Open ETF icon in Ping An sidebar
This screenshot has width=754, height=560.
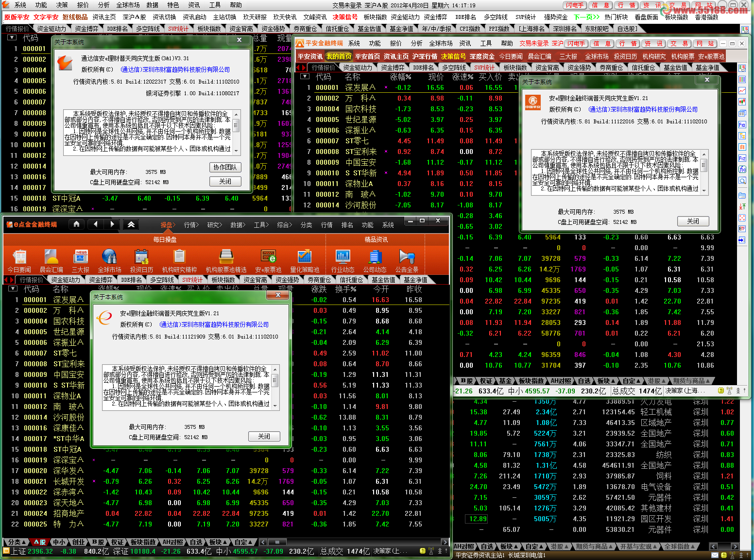pos(742,229)
